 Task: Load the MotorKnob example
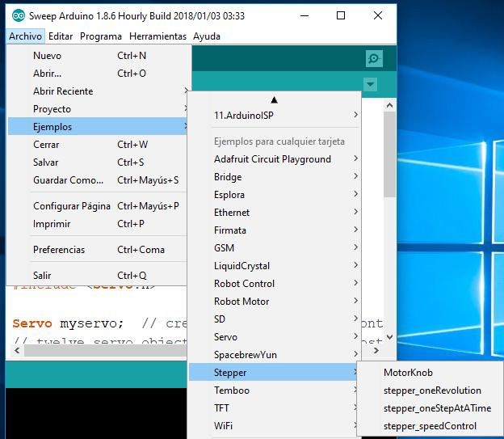[x=430, y=373]
